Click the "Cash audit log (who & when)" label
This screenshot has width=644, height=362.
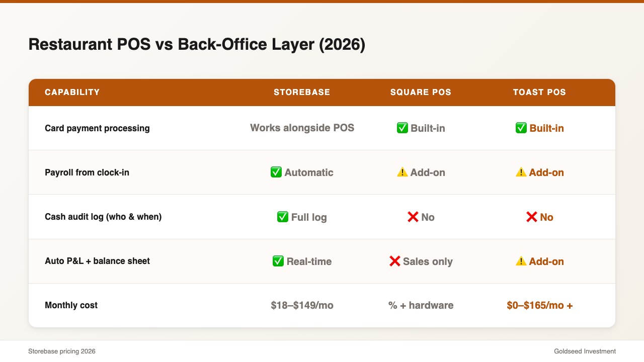103,217
